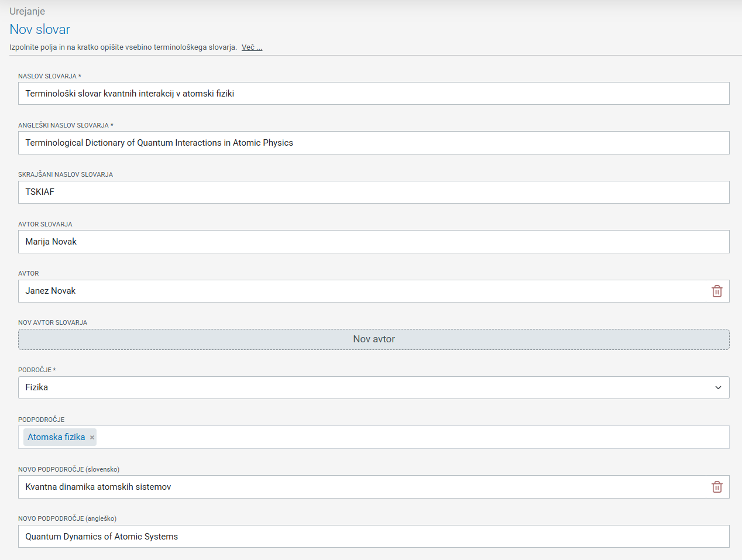Delete the new subfield Kvantna dinamika with trash icon
This screenshot has height=560, width=742.
[717, 487]
